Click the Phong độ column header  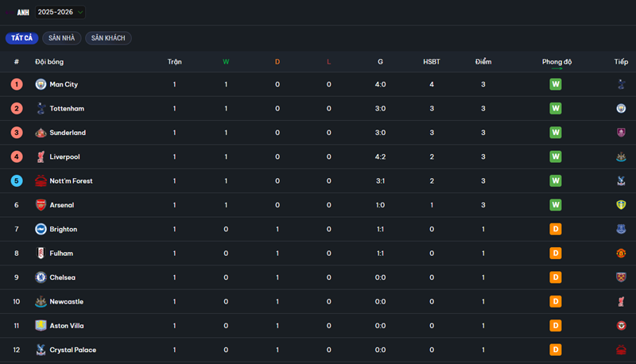[x=556, y=62]
